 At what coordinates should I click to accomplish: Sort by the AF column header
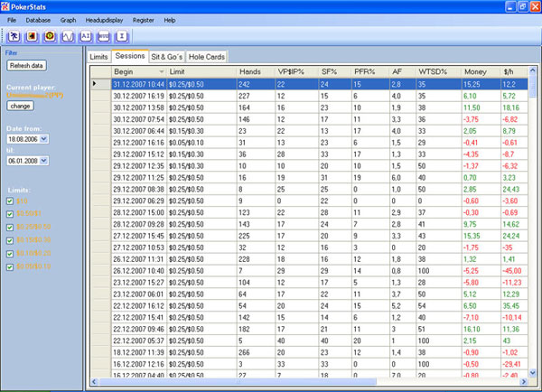(403, 71)
